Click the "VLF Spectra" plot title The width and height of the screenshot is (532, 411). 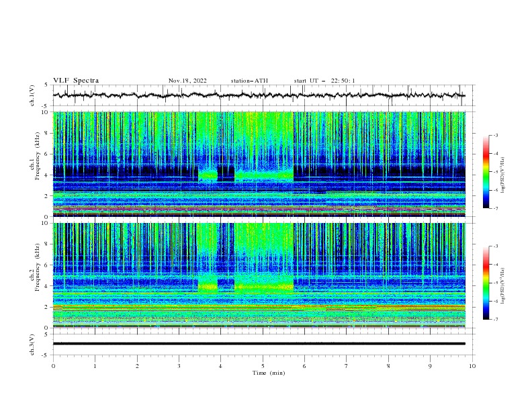(76, 81)
